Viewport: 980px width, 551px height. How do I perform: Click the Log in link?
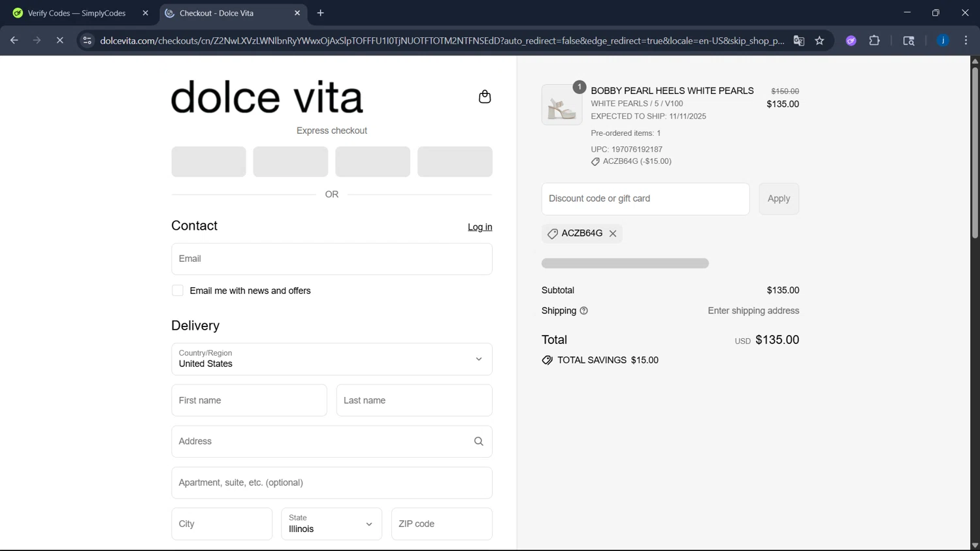click(480, 227)
